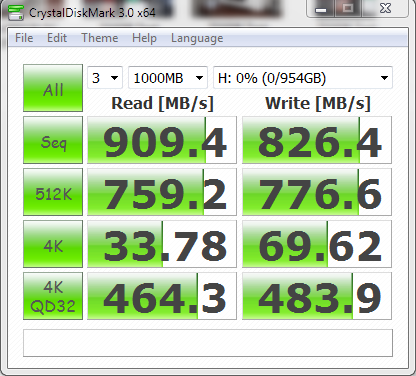Select the 4K write result 69.62

click(317, 244)
